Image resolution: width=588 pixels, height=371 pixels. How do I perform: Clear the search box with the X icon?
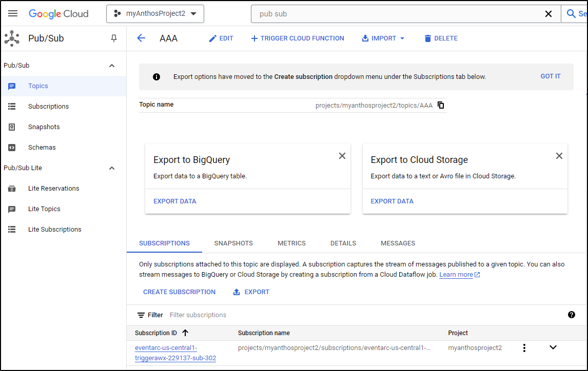pyautogui.click(x=548, y=14)
